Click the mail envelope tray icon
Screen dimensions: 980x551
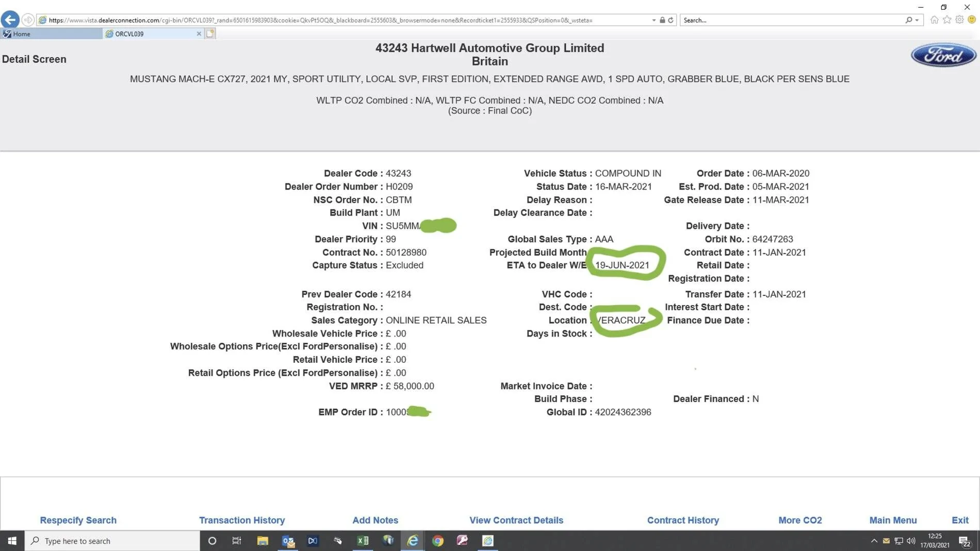click(886, 541)
